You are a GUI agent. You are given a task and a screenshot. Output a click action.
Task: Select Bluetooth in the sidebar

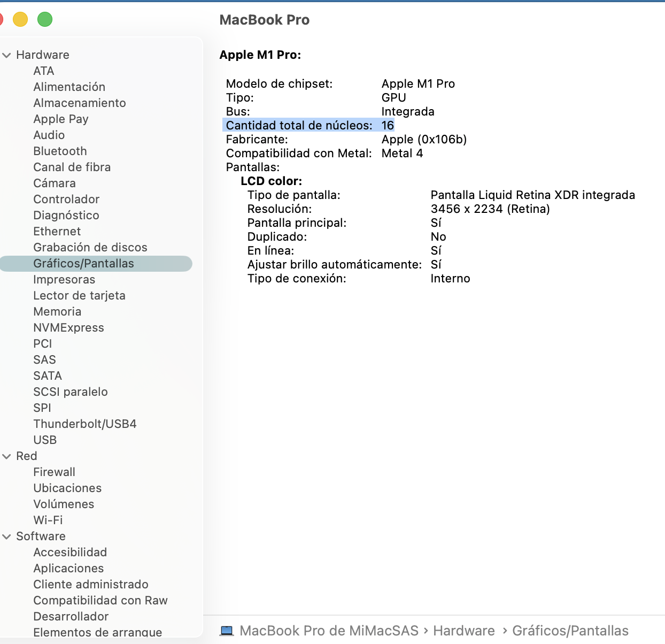(x=60, y=151)
